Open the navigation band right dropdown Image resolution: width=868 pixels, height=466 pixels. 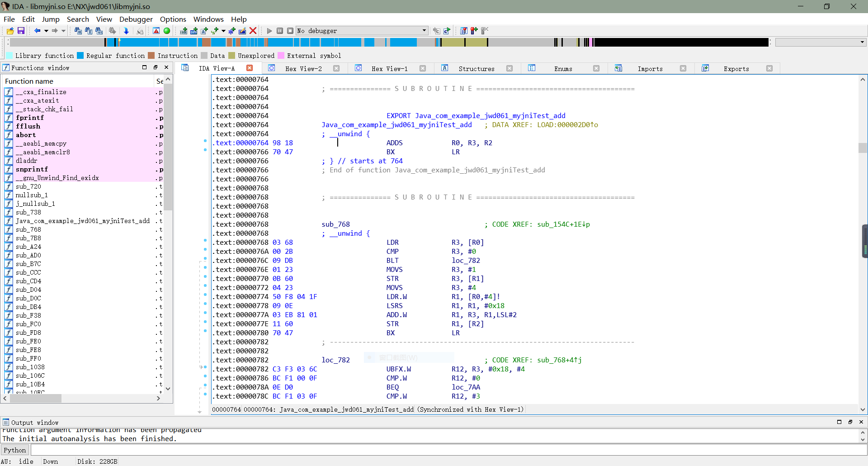[x=862, y=42]
